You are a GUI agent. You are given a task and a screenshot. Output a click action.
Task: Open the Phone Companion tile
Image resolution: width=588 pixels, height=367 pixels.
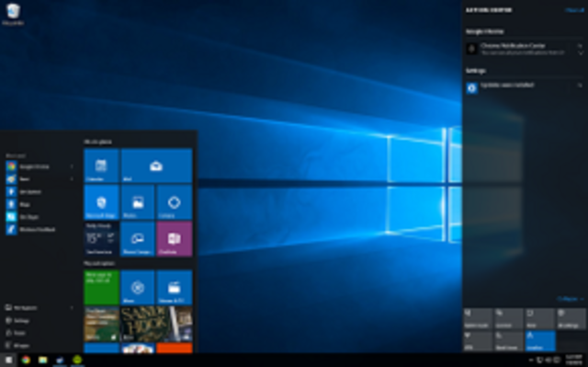click(x=138, y=238)
